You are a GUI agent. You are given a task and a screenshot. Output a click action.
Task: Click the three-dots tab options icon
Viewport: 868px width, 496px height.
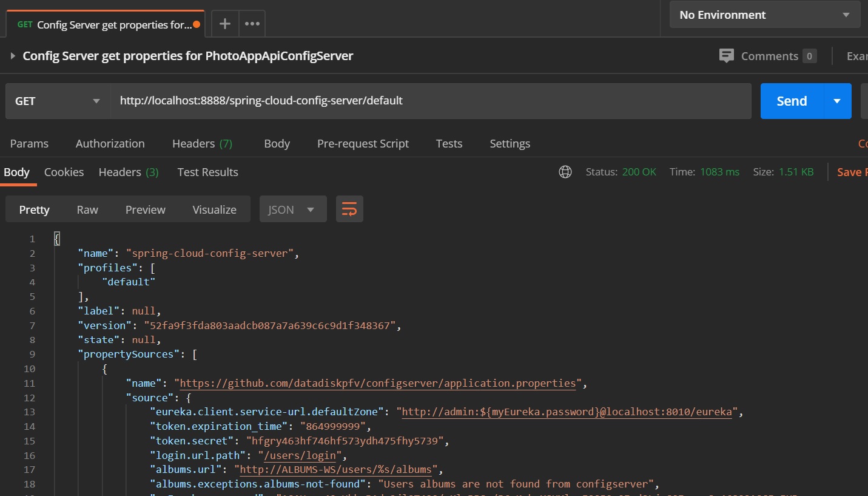click(x=252, y=24)
